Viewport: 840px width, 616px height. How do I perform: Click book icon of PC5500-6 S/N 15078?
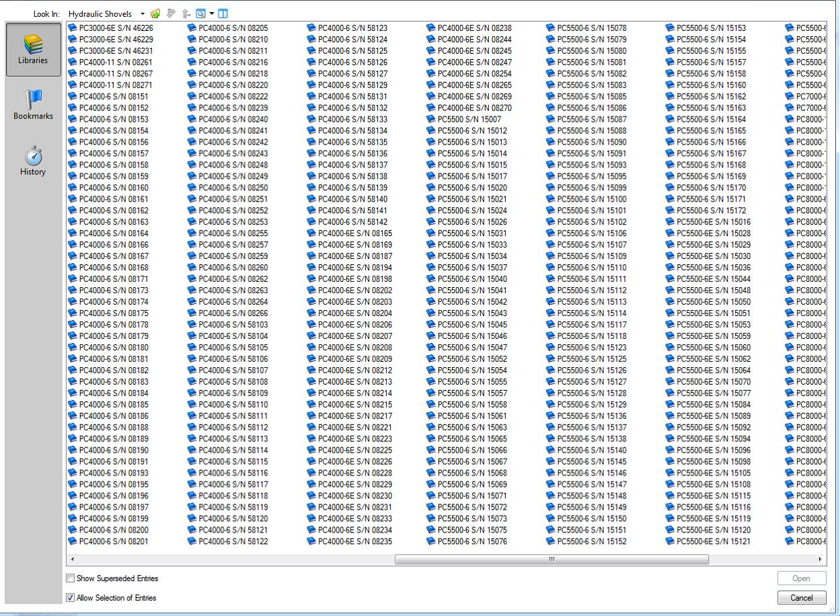coord(551,28)
